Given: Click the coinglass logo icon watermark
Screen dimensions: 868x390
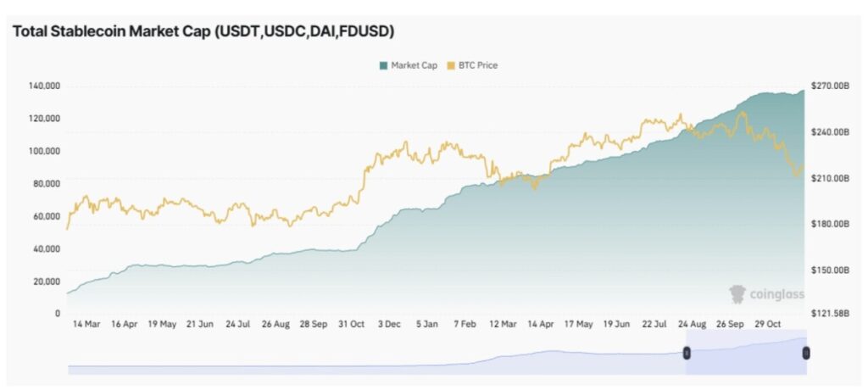Looking at the screenshot, I should [x=737, y=293].
